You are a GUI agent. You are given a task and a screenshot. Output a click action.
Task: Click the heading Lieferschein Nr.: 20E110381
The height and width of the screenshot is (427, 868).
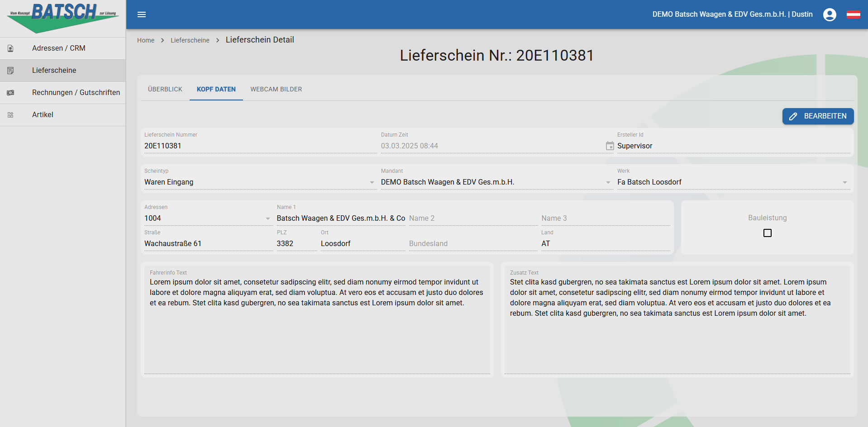(x=497, y=55)
